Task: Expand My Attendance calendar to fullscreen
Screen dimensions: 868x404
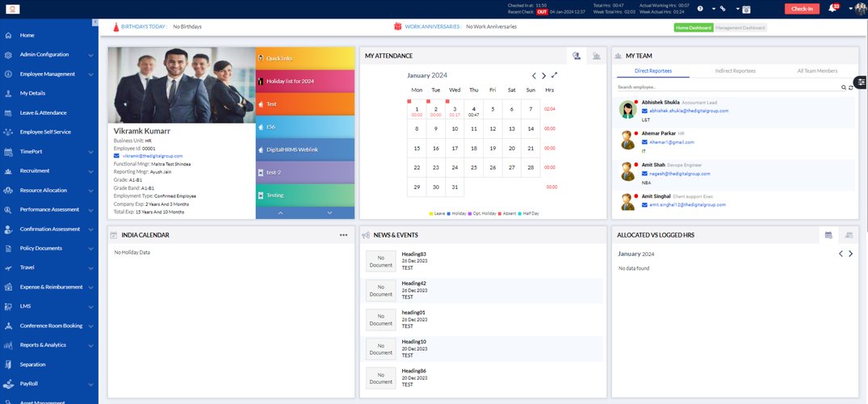Action: [554, 75]
